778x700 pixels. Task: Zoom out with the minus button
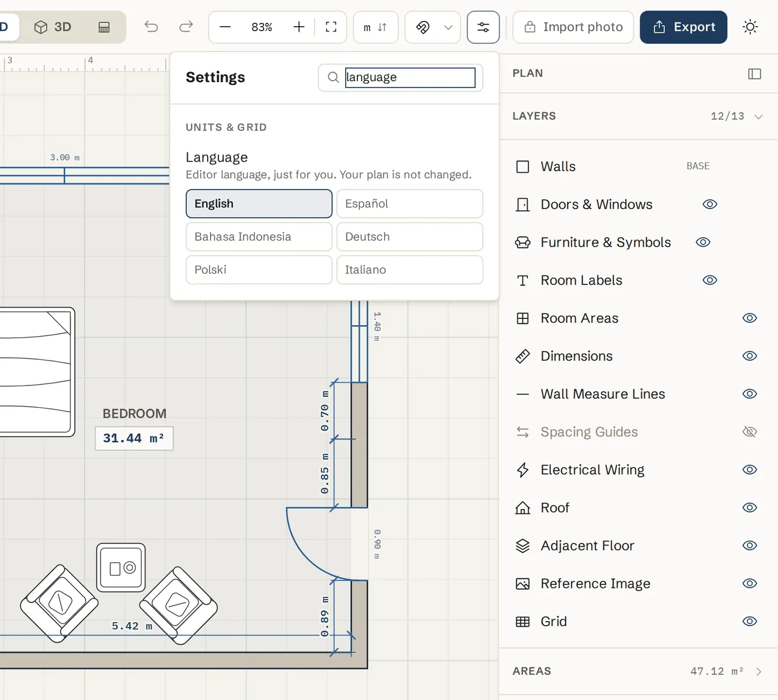[225, 27]
